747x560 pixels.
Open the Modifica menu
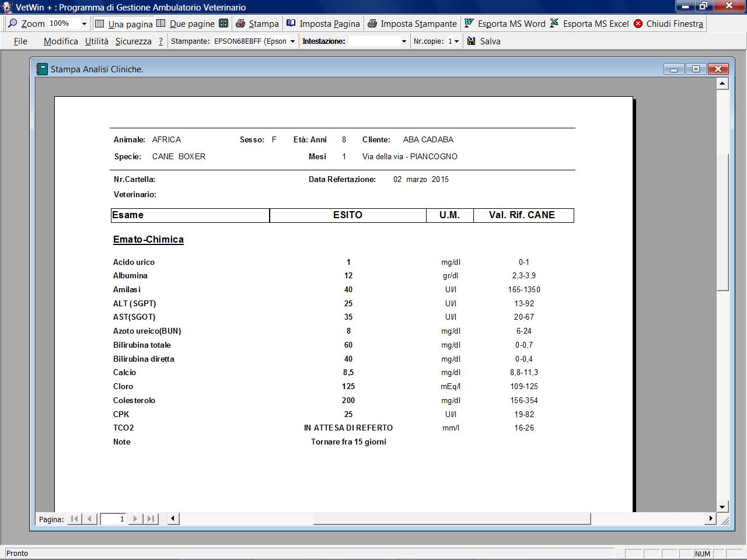click(x=61, y=41)
